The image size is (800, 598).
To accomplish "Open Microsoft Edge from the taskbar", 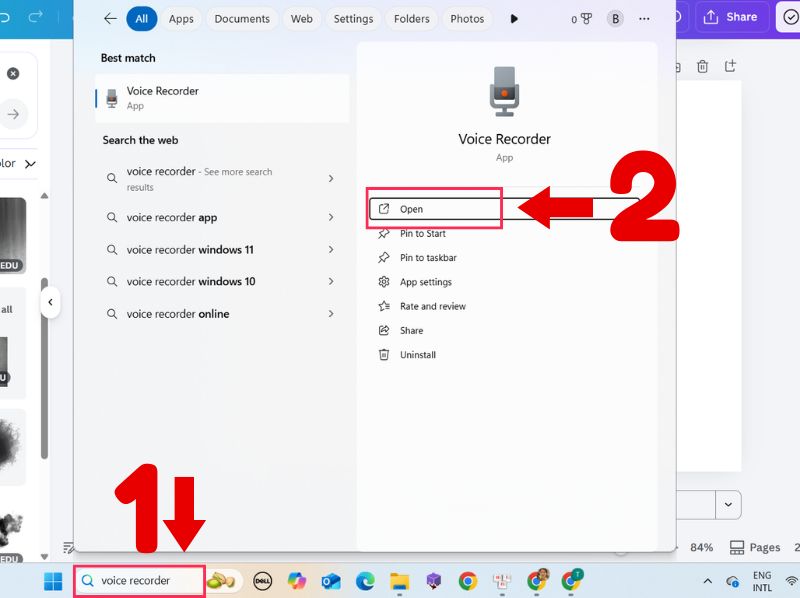I will (365, 581).
